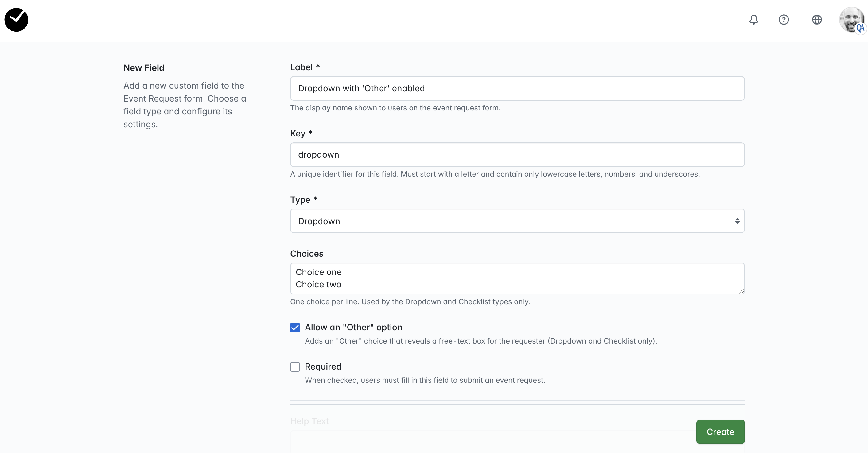Click the "Key *" field heading
The height and width of the screenshot is (453, 868).
[301, 134]
